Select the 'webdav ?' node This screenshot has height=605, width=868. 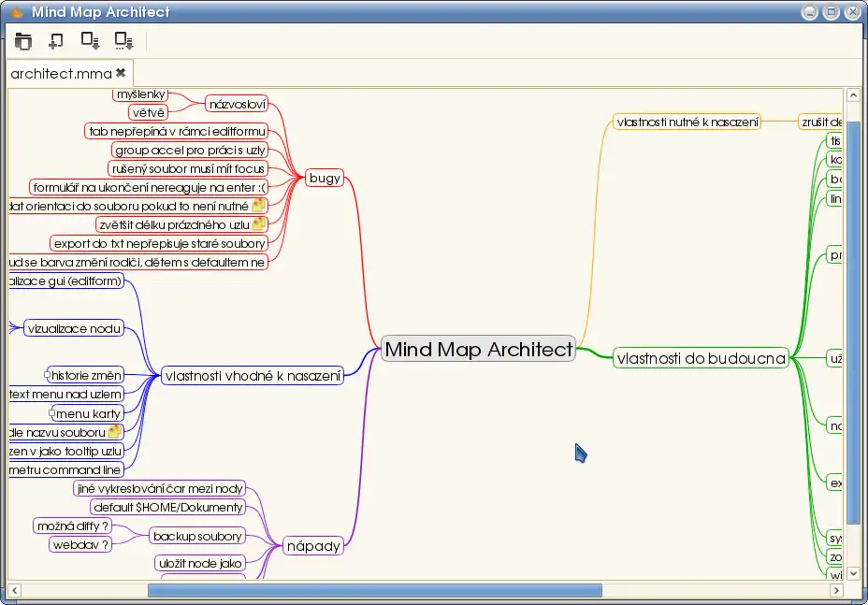click(80, 544)
